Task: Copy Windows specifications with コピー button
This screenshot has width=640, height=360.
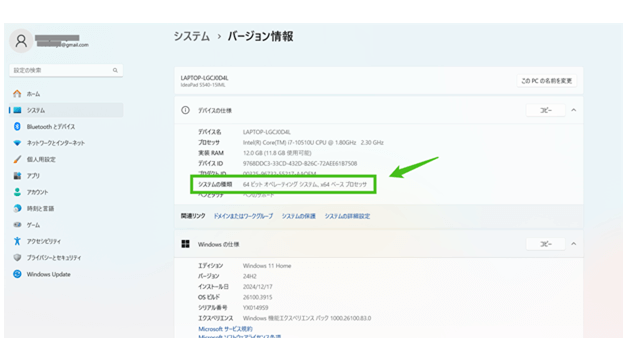Action: [546, 244]
